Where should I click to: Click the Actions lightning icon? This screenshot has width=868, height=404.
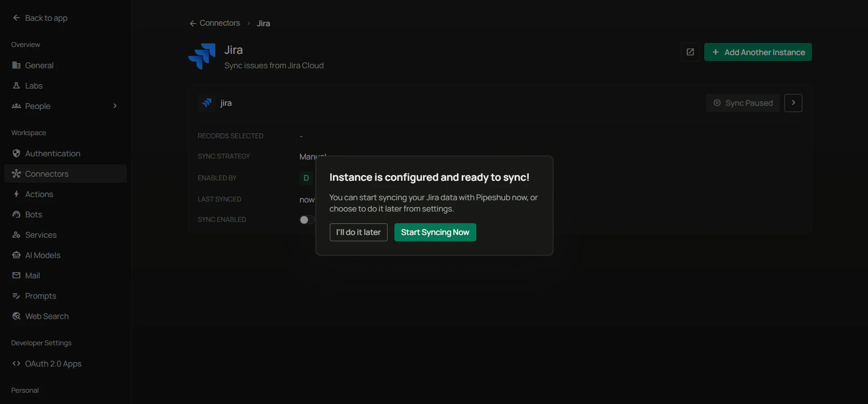pos(16,194)
